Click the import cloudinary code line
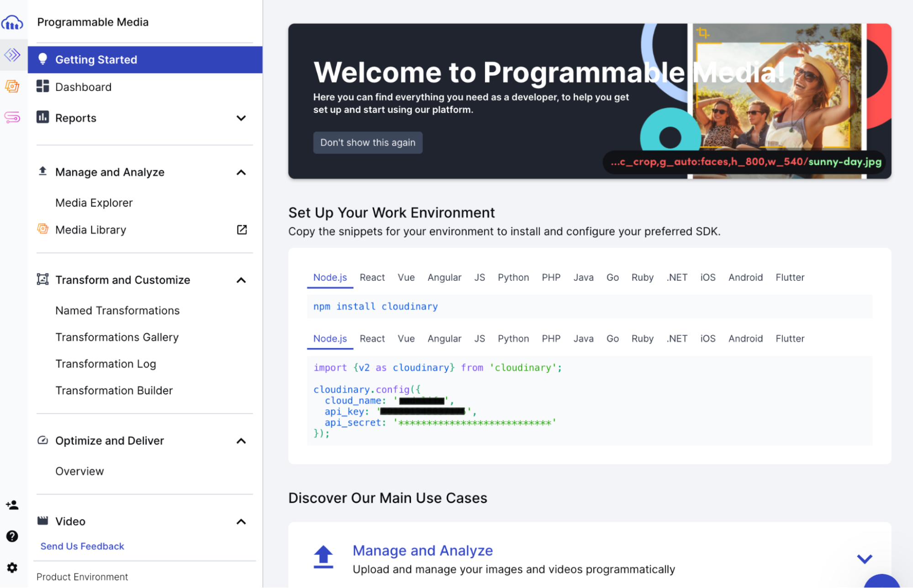 [438, 367]
